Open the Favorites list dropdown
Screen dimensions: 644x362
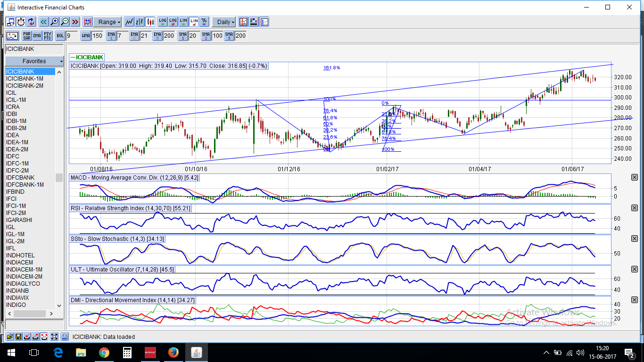[x=34, y=61]
